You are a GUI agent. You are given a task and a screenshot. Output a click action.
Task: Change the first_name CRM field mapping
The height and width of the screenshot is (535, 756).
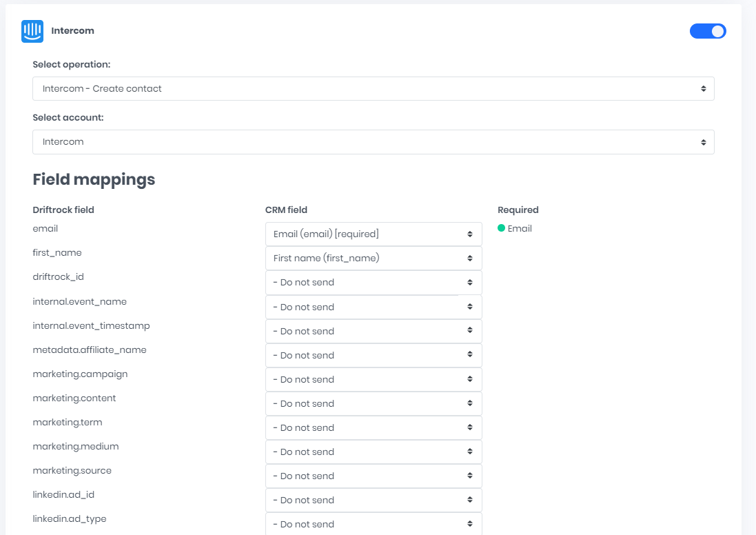click(373, 259)
